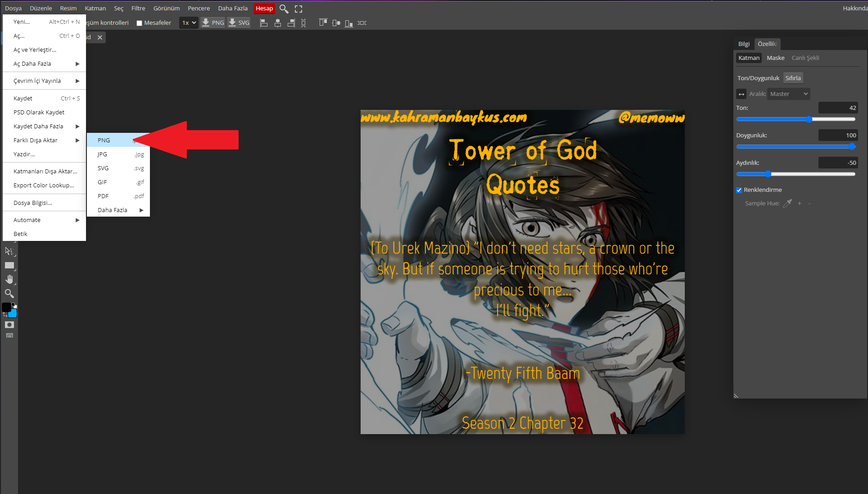
Task: Choose SVG in the export submenu
Action: [118, 168]
